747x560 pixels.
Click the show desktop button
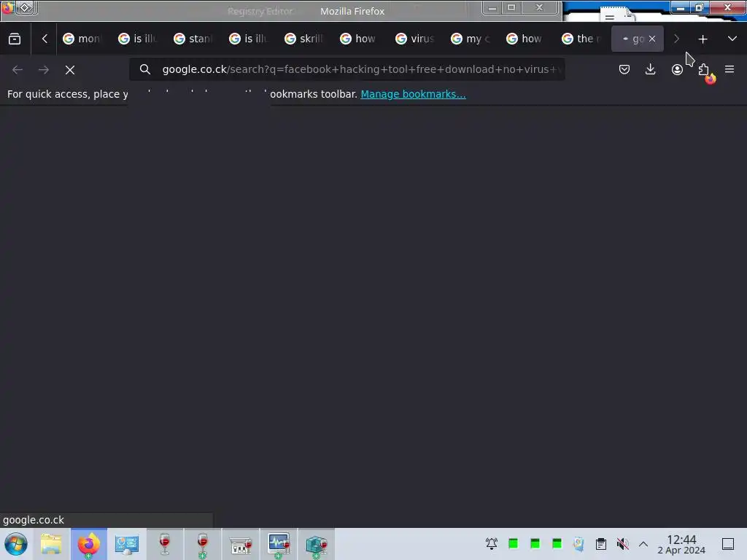tap(728, 544)
